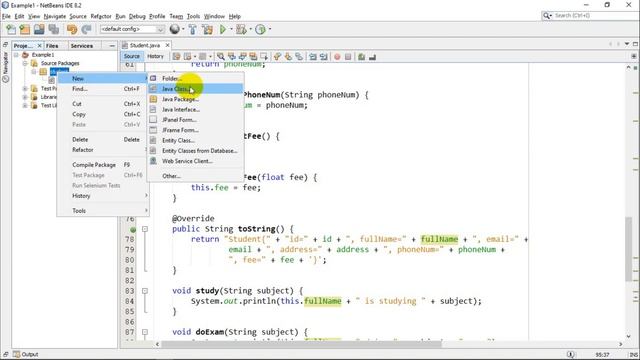Image resolution: width=640 pixels, height=360 pixels.
Task: Open the Tools menu in menu bar
Action: pos(193,16)
